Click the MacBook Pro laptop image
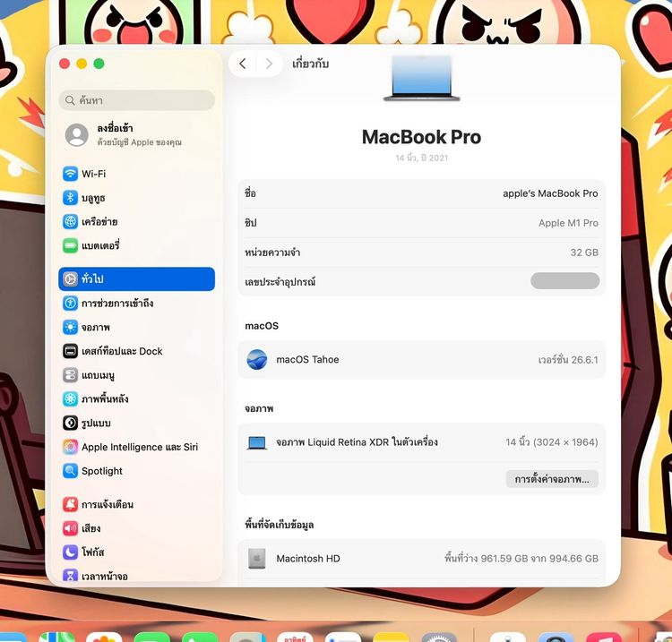 tap(422, 78)
